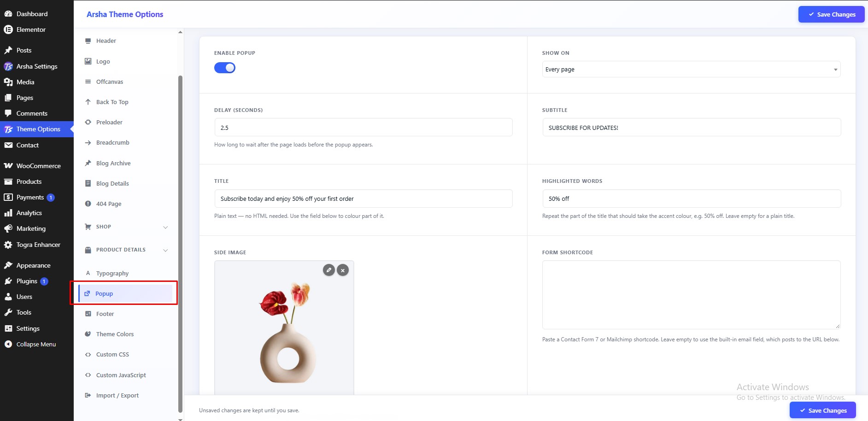
Task: Click the vase side image thumbnail
Action: (284, 328)
